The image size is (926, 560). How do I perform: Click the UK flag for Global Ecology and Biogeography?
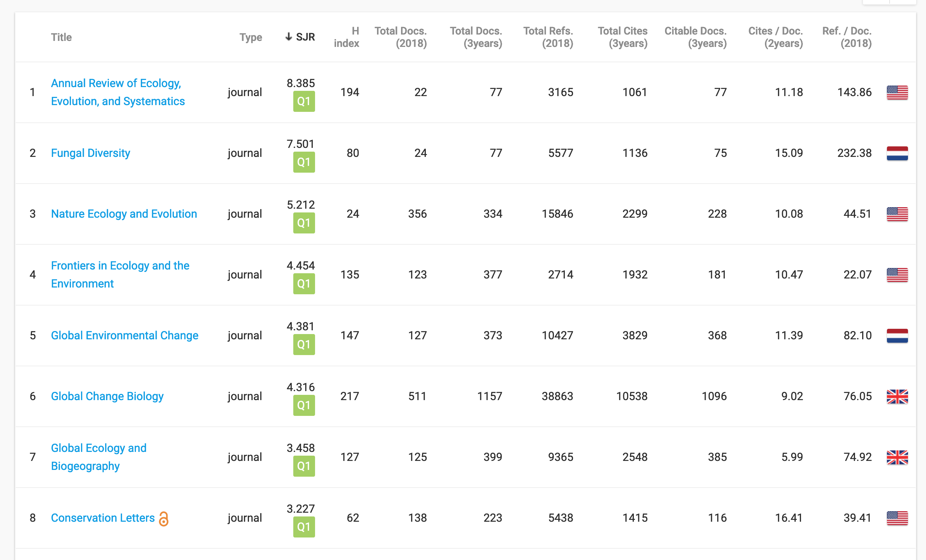point(897,457)
